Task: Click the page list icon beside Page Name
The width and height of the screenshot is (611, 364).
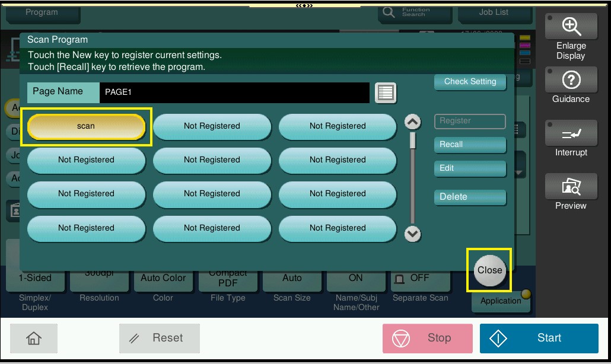Action: pyautogui.click(x=386, y=93)
